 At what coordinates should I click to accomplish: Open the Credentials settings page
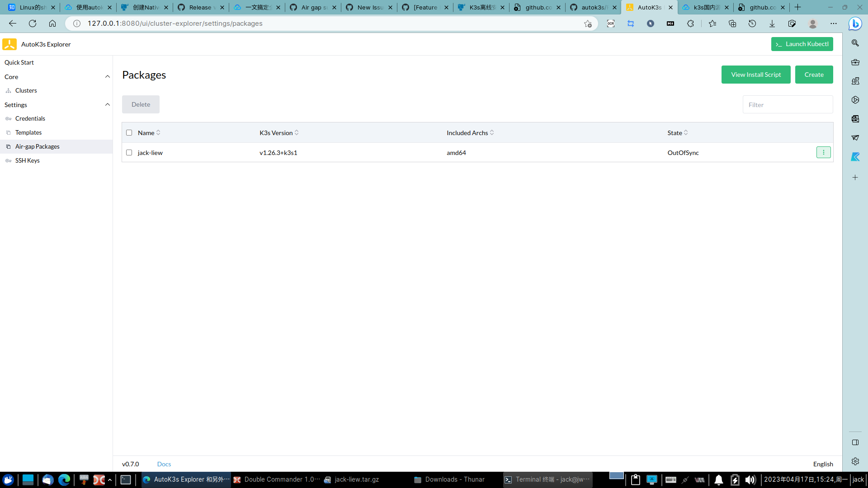tap(30, 118)
